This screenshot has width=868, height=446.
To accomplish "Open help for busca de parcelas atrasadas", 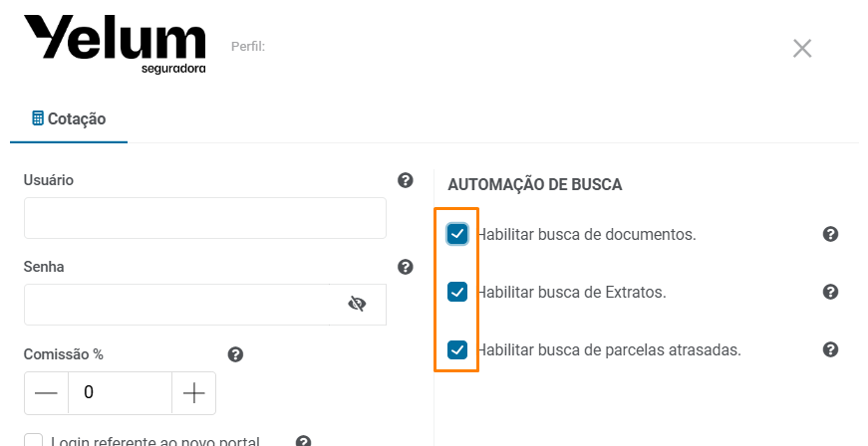I will point(830,349).
